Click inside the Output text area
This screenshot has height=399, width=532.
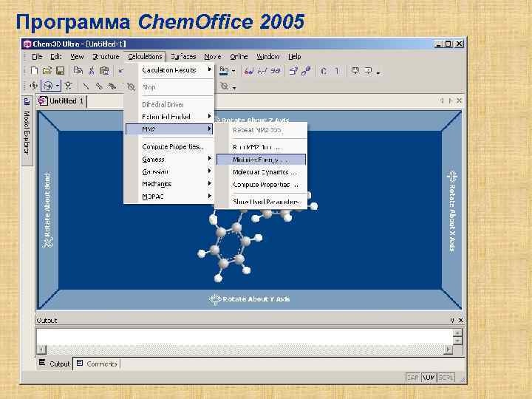coord(245,337)
